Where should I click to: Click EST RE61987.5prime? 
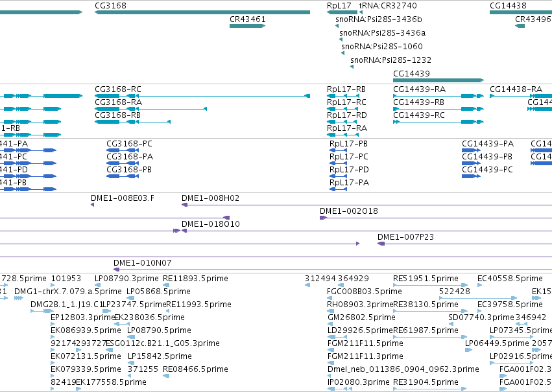[x=431, y=337]
